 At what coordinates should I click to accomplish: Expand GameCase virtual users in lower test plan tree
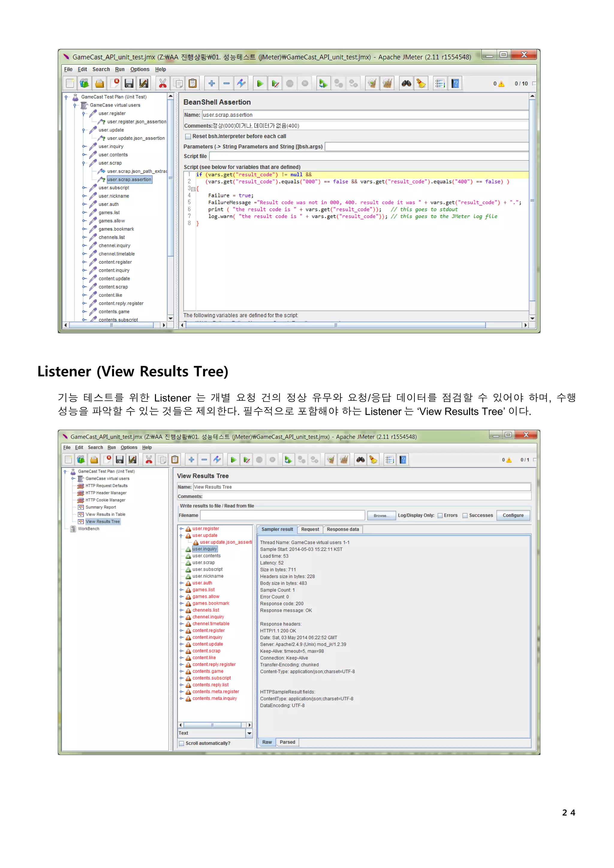pos(73,478)
